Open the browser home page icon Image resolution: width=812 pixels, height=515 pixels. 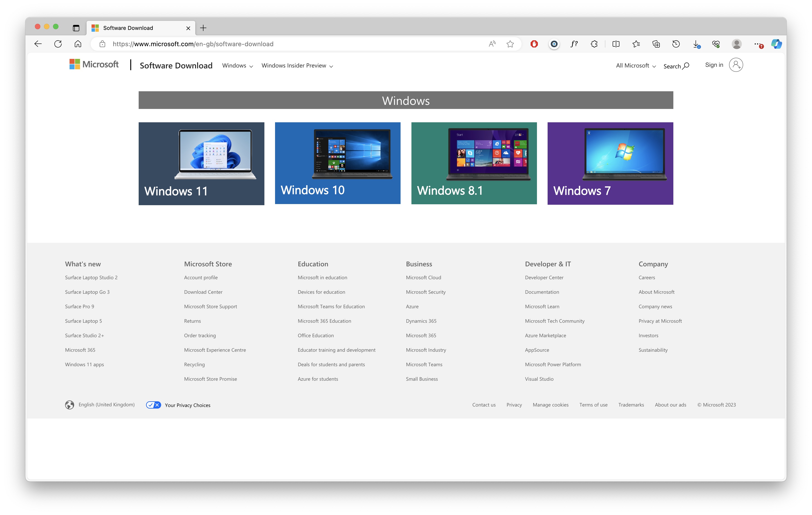(78, 44)
